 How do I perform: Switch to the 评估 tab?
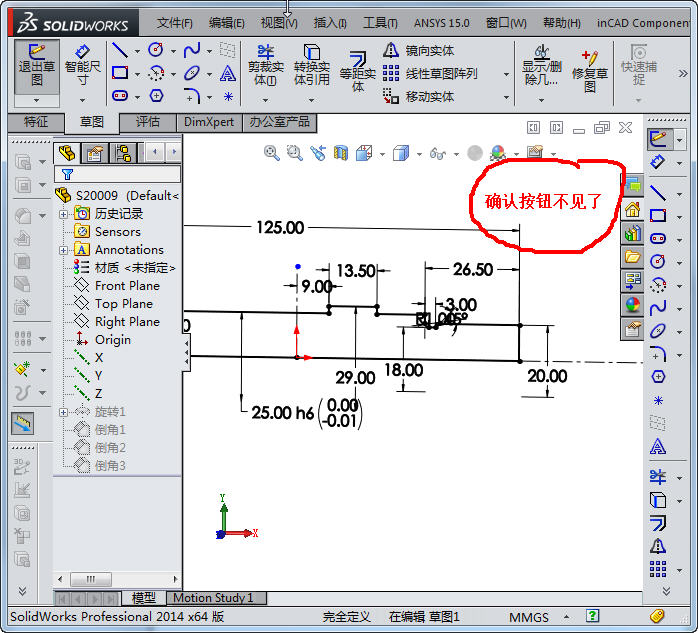pos(148,122)
